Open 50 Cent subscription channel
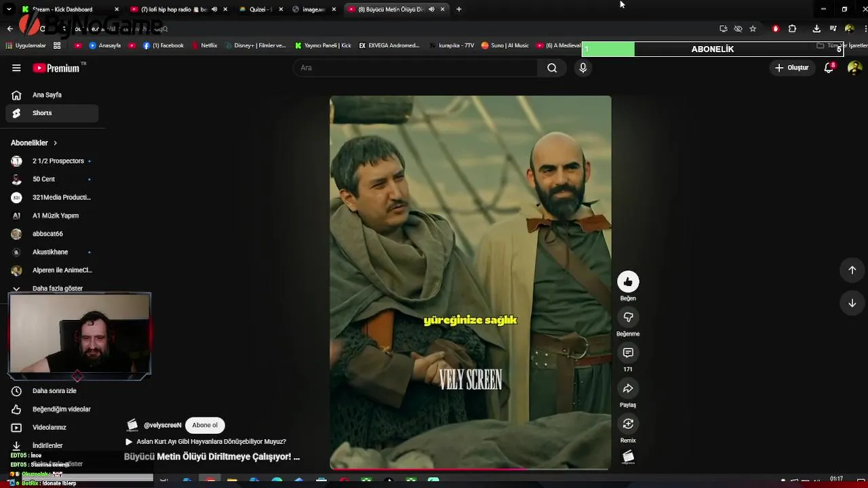868x488 pixels. (x=52, y=180)
